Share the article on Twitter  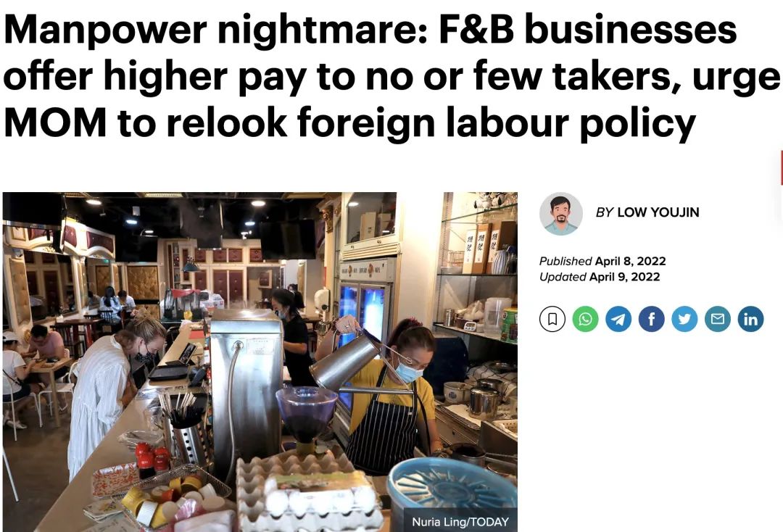684,319
